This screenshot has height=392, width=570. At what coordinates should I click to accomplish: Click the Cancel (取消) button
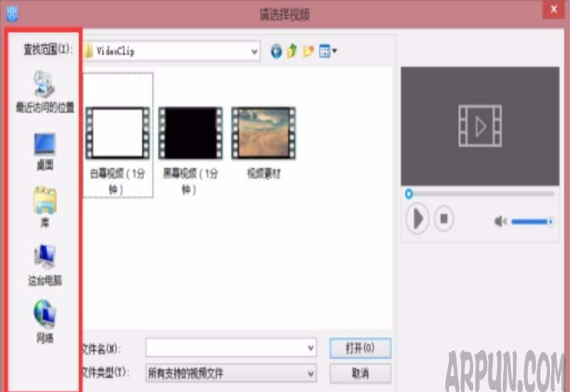tap(360, 373)
